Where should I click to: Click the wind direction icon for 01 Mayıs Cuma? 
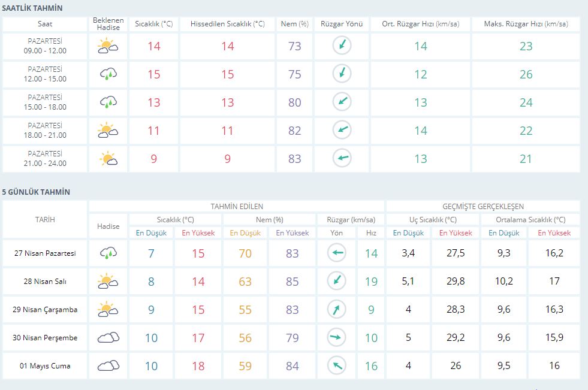(337, 365)
